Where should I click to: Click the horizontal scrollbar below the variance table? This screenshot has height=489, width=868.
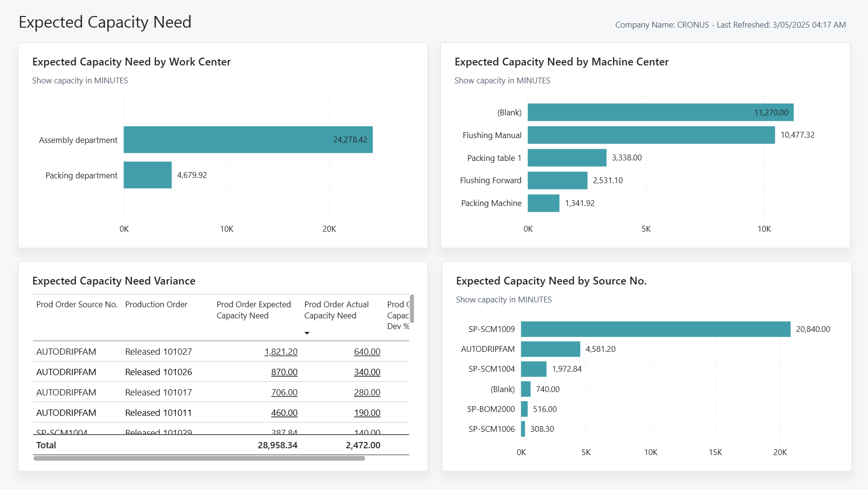pos(199,457)
